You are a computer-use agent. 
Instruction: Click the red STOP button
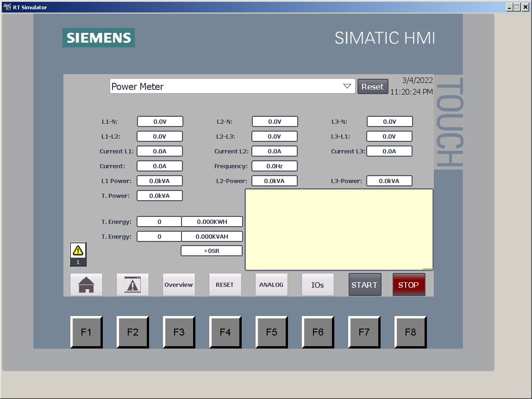pyautogui.click(x=409, y=285)
